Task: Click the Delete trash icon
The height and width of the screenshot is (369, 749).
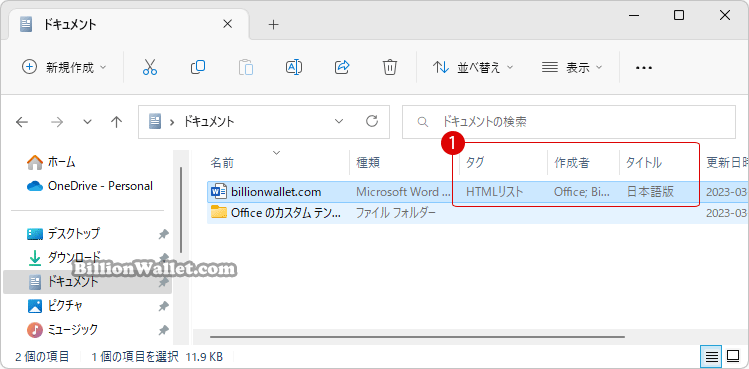Action: pyautogui.click(x=390, y=67)
